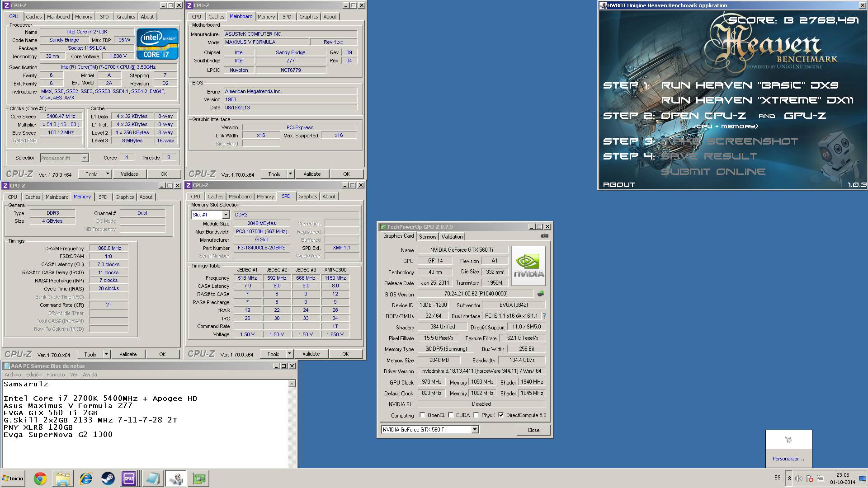The image size is (868, 488).
Task: Toggle the CUDA checkbox in GPU-Z
Action: point(451,415)
